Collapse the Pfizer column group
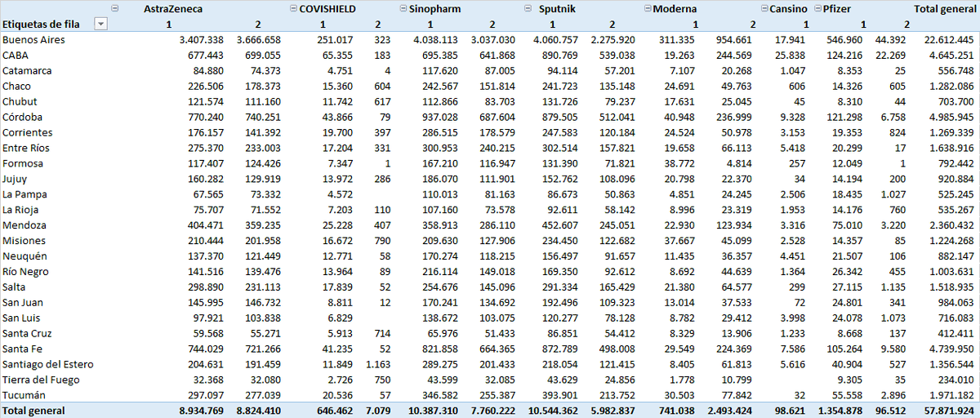The width and height of the screenshot is (980, 418). [x=817, y=8]
